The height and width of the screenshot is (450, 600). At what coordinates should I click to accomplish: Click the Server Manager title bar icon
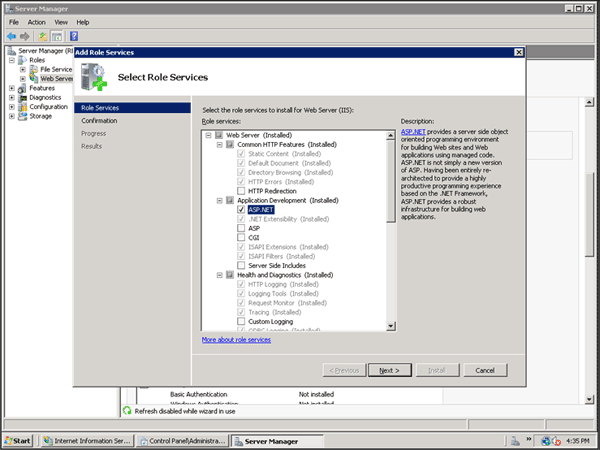(9, 8)
